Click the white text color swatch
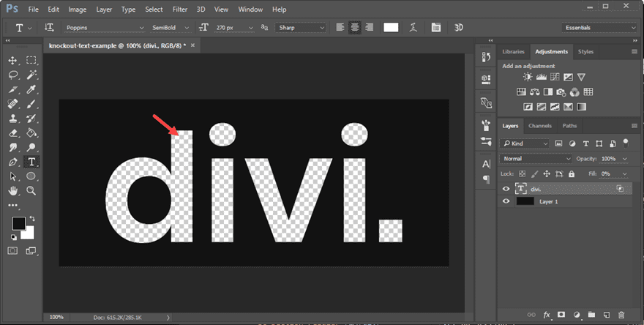 (x=391, y=28)
